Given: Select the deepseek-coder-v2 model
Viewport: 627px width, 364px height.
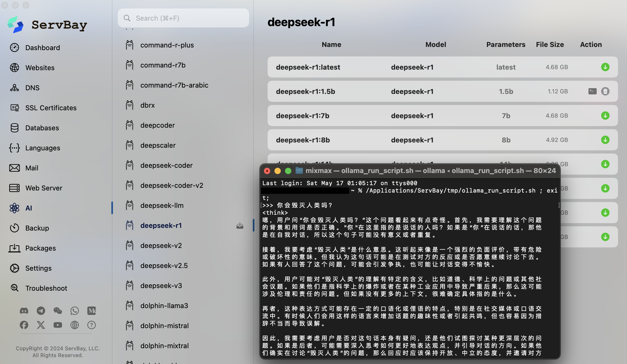Looking at the screenshot, I should [172, 185].
